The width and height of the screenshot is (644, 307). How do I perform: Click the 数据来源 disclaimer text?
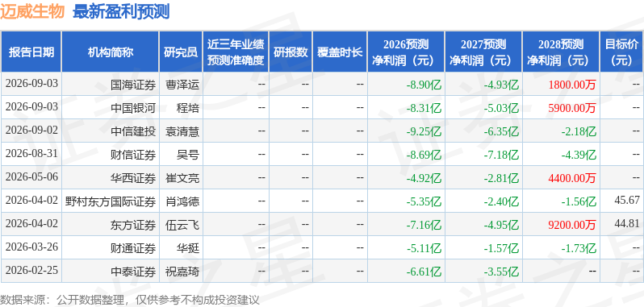pos(130,300)
